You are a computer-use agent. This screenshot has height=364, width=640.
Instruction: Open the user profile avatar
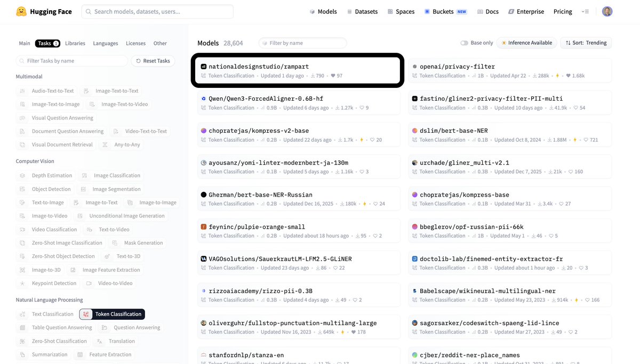(x=607, y=11)
